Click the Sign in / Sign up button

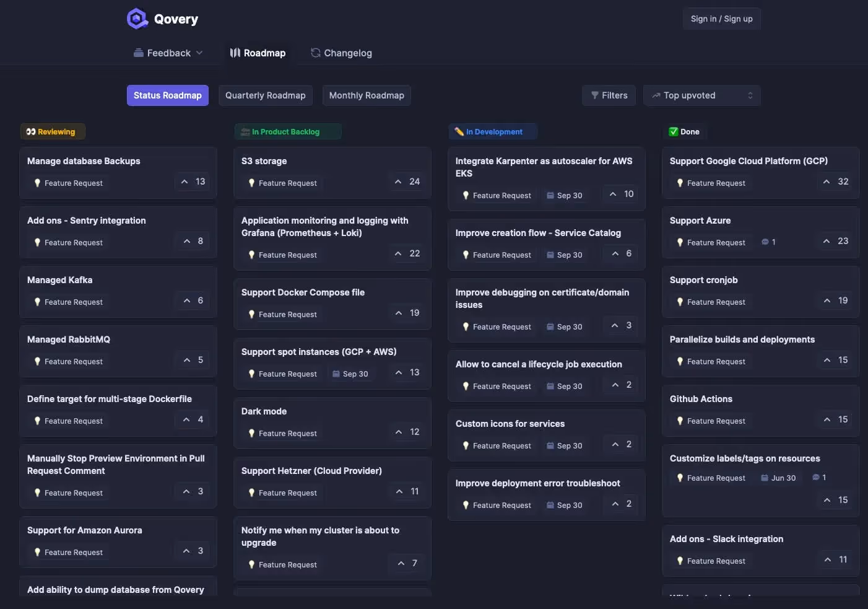(721, 18)
